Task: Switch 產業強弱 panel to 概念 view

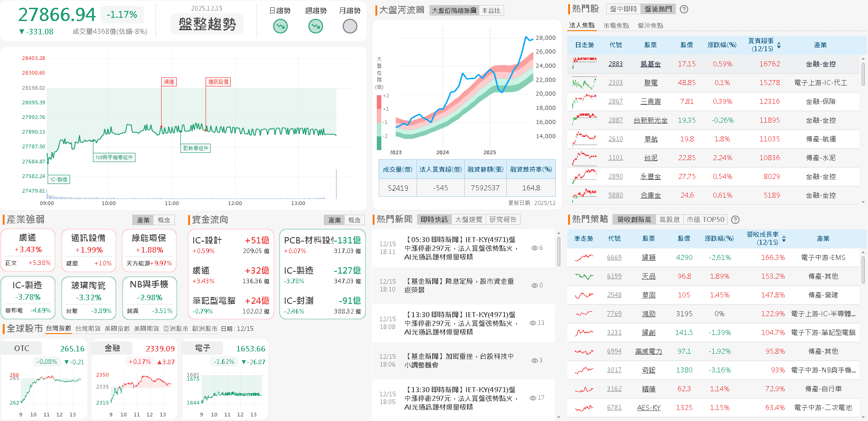Action: coord(164,220)
